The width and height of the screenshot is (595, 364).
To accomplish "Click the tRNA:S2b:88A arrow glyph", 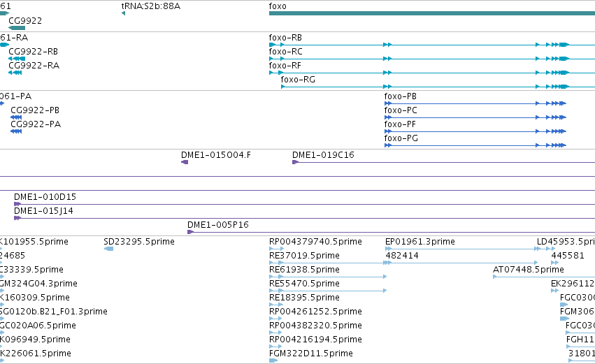I will [123, 13].
